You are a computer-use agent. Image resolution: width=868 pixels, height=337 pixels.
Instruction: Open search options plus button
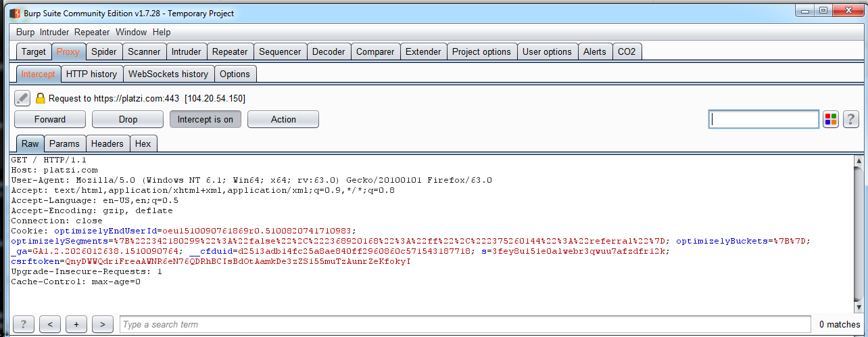76,324
